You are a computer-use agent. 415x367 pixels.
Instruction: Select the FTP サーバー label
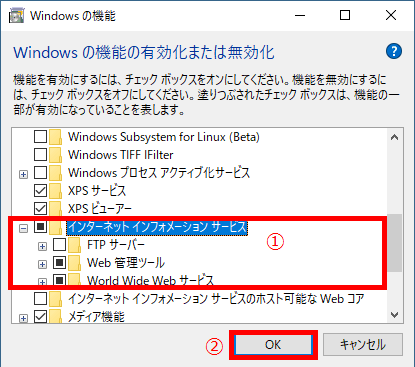pos(116,245)
